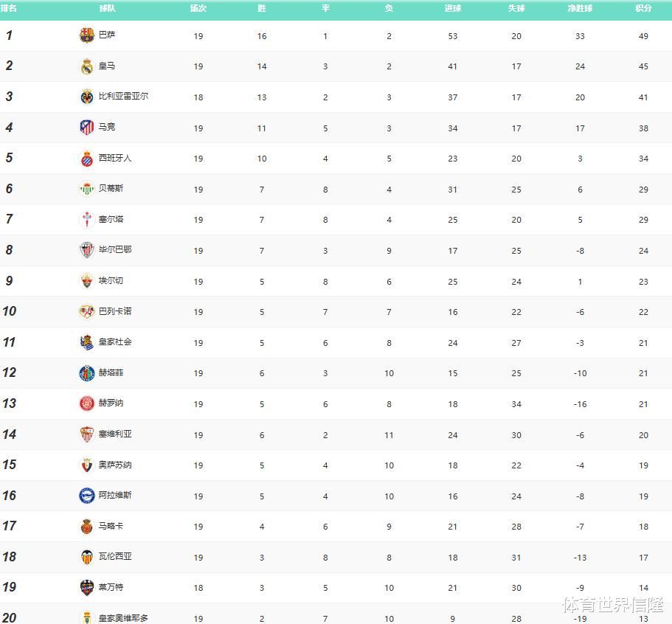Click the Atlético Madrid crest icon
Viewport: 672px width, 624px height.
pos(87,128)
